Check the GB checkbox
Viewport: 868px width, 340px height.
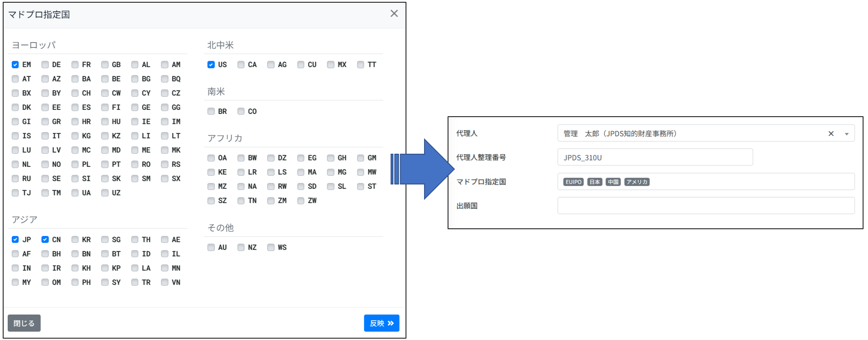pos(105,65)
